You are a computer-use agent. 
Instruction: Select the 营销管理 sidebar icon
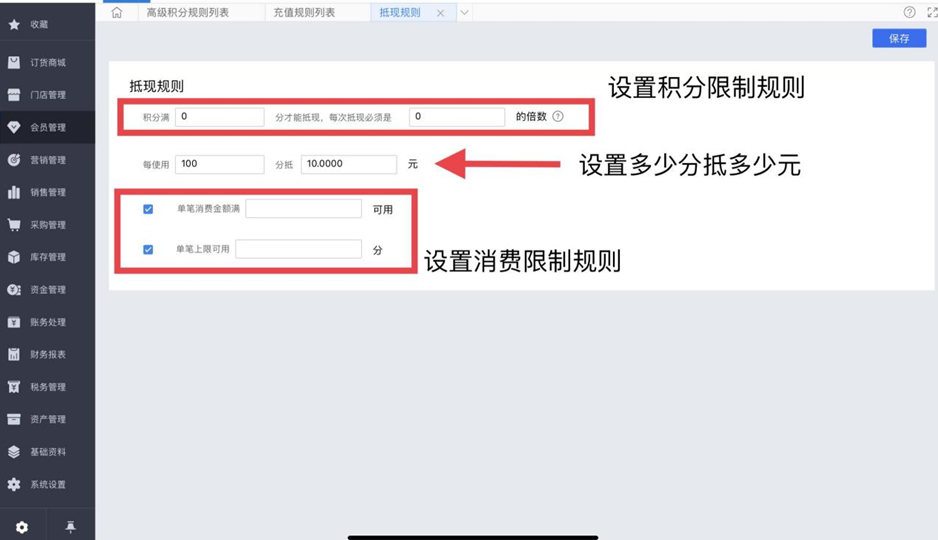[x=14, y=160]
